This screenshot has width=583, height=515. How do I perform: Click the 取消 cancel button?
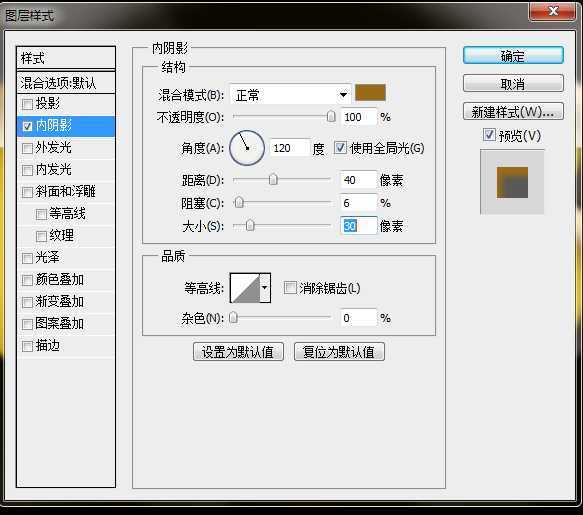[513, 84]
